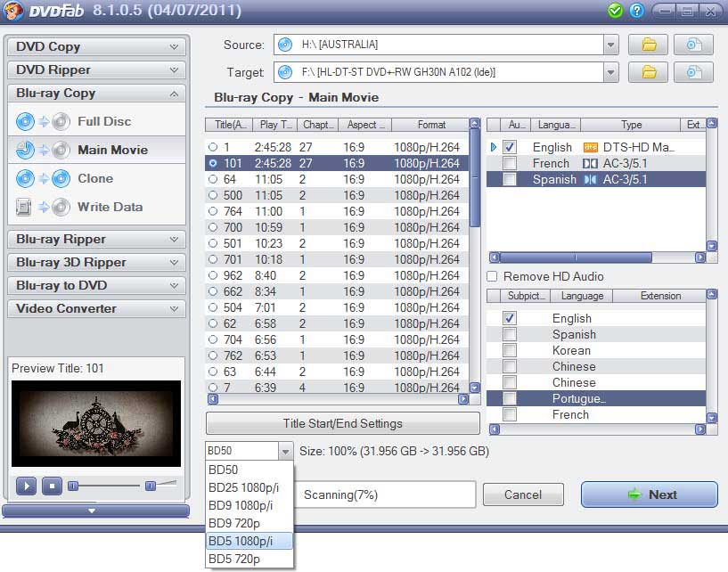Click the disc icon in Target field

(284, 72)
